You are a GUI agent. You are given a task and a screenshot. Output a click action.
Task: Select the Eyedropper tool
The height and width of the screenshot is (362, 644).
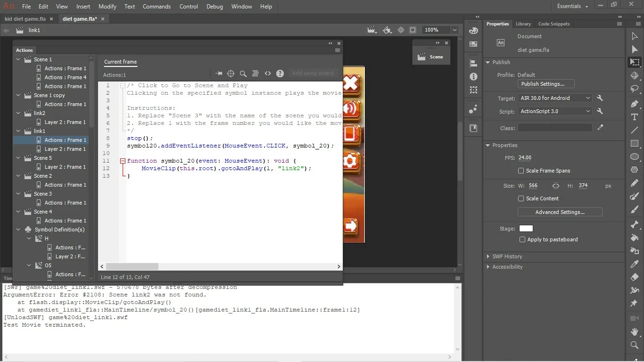pyautogui.click(x=635, y=265)
